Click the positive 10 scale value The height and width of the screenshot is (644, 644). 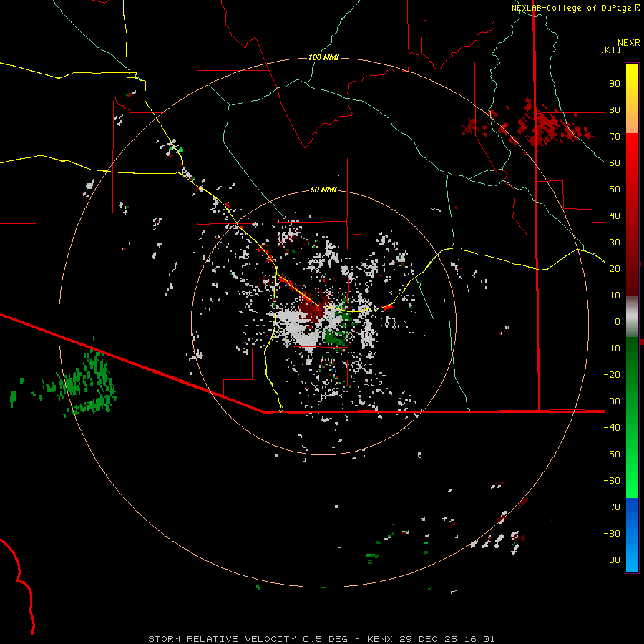(615, 296)
